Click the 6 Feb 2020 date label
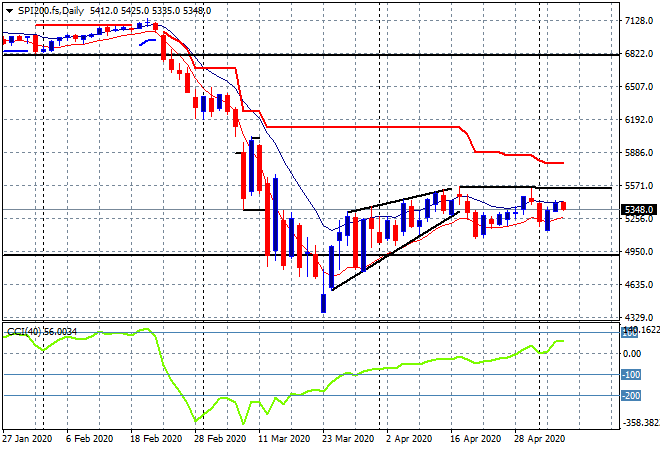 point(89,439)
